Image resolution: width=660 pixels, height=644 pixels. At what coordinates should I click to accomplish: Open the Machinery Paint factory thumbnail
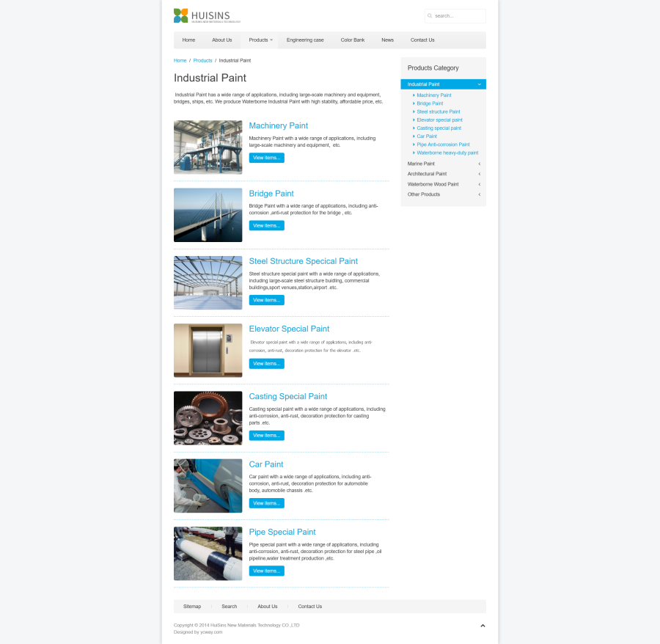click(208, 147)
